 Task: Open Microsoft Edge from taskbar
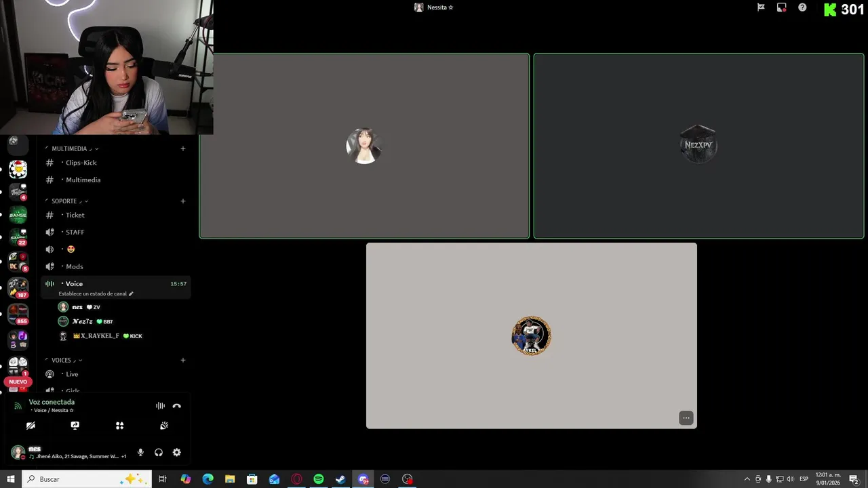[x=208, y=479]
